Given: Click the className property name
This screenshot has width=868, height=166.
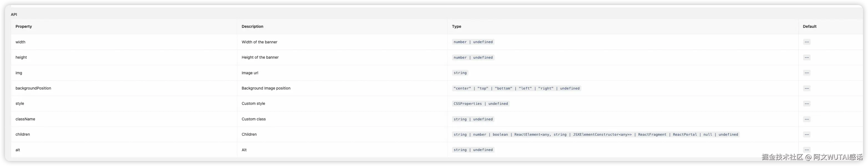Looking at the screenshot, I should pos(25,119).
